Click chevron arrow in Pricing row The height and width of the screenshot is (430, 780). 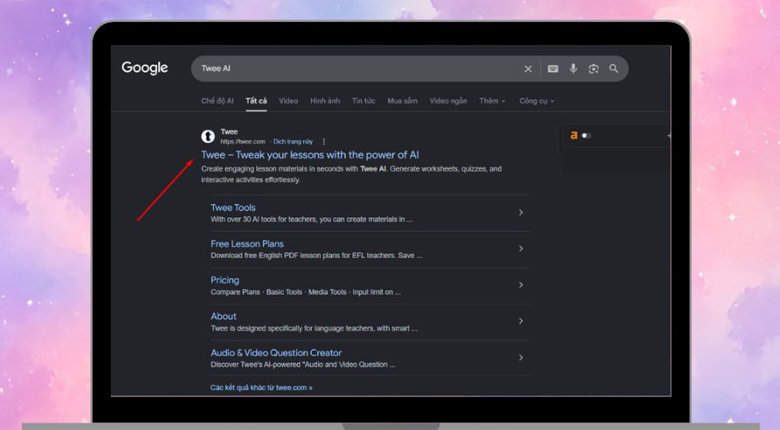click(x=521, y=285)
